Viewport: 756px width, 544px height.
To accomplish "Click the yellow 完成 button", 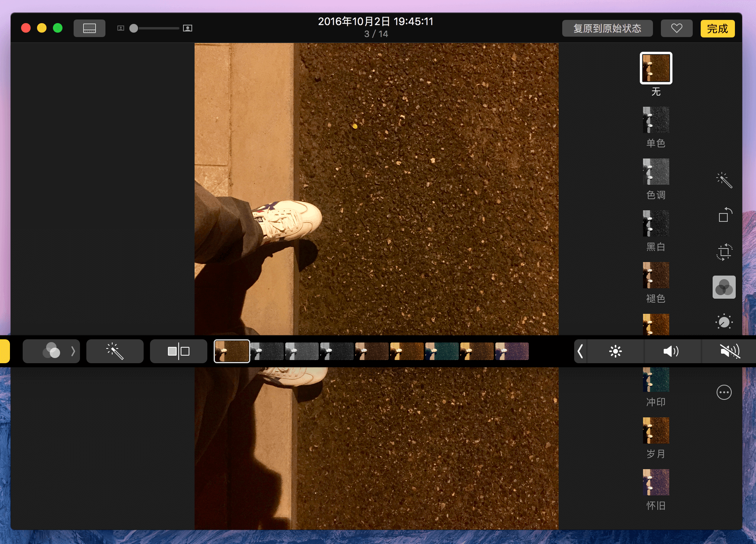I will [717, 29].
